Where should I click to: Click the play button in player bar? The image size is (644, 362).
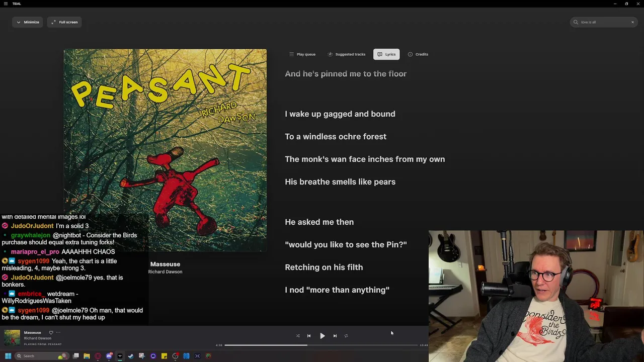(x=323, y=336)
